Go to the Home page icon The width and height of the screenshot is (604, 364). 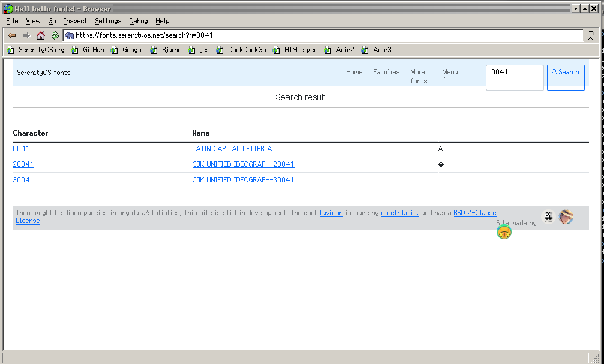(x=41, y=35)
